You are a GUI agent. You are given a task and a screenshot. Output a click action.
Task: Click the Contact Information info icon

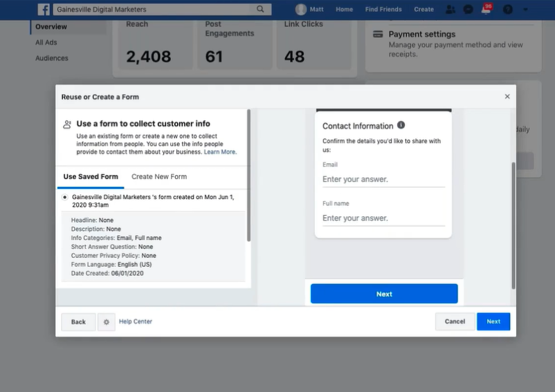pos(401,126)
